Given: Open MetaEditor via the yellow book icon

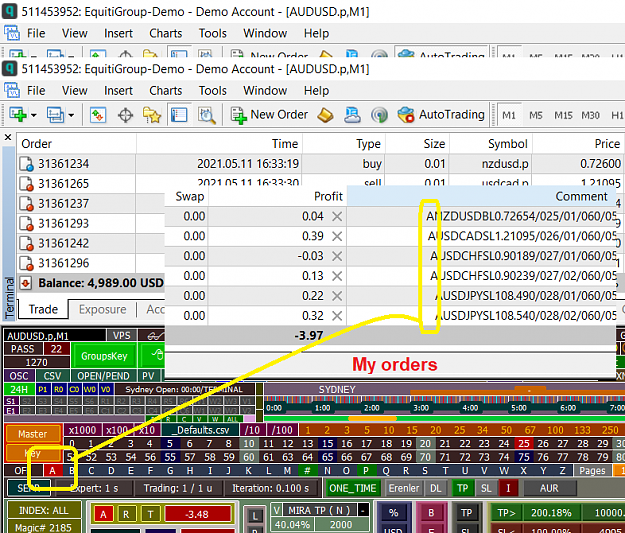Looking at the screenshot, I should [326, 115].
